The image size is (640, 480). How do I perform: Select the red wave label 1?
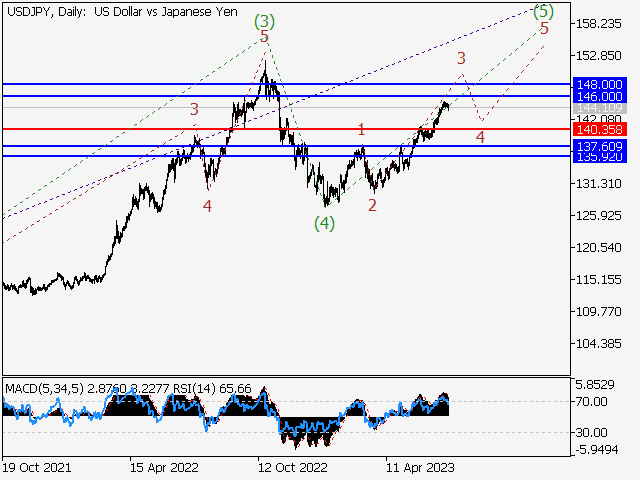point(361,130)
